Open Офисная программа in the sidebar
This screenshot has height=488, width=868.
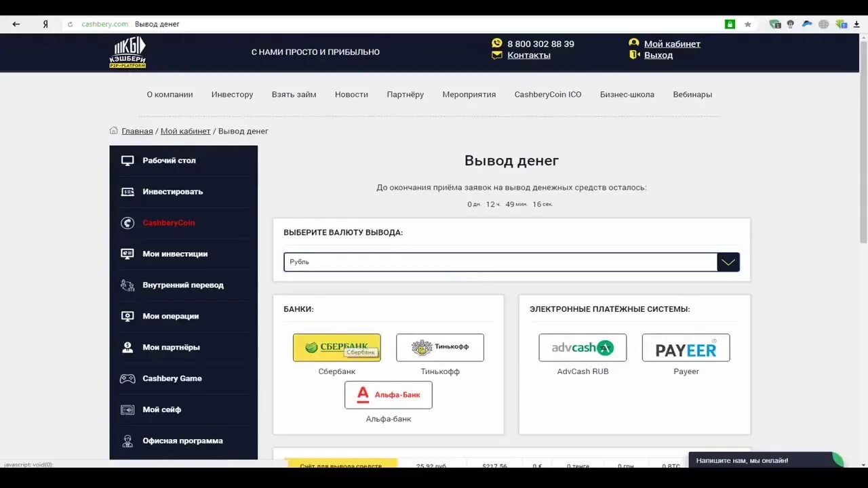tap(183, 441)
